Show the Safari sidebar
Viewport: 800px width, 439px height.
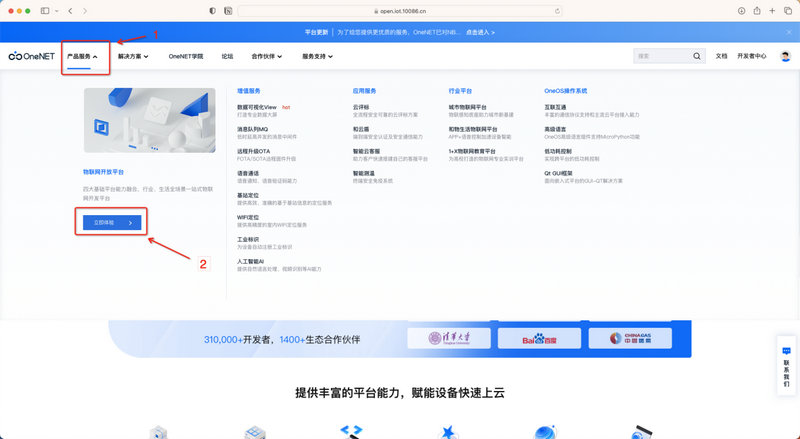tap(45, 11)
